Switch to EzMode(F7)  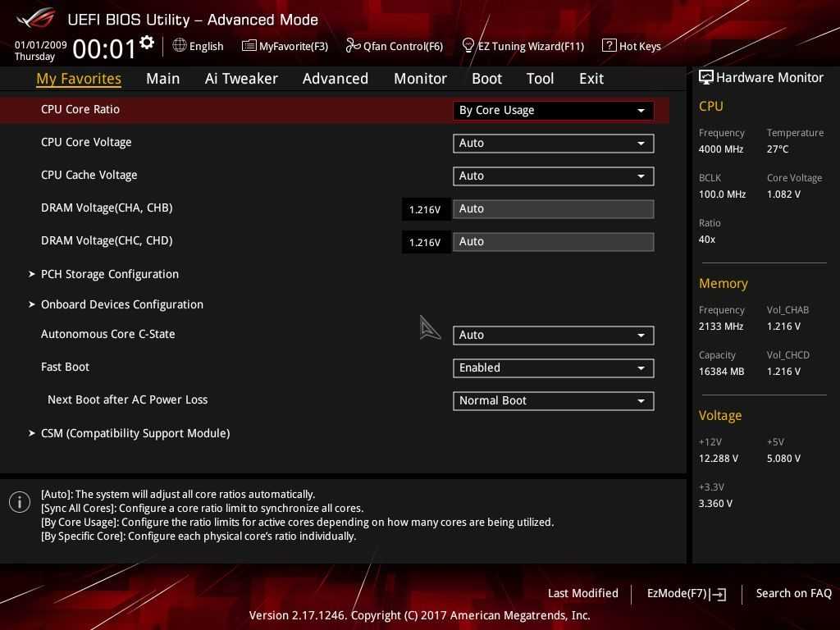(x=686, y=593)
